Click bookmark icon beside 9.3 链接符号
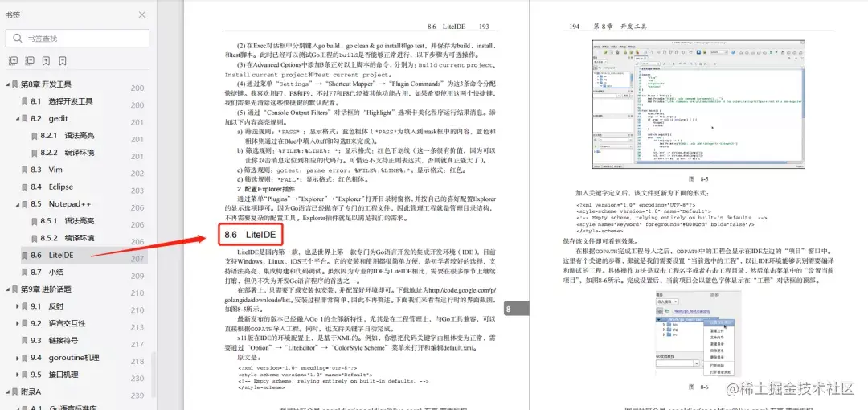 pos(24,341)
